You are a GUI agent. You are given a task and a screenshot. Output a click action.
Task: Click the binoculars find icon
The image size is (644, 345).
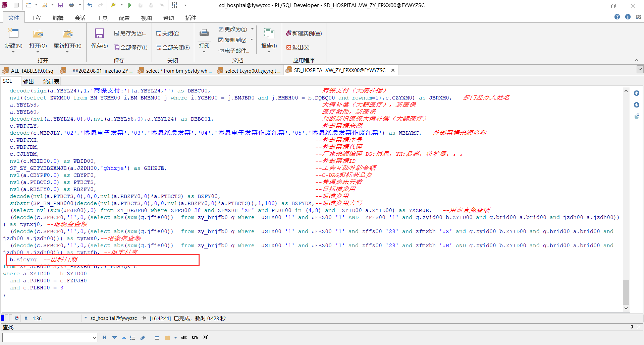(x=105, y=338)
